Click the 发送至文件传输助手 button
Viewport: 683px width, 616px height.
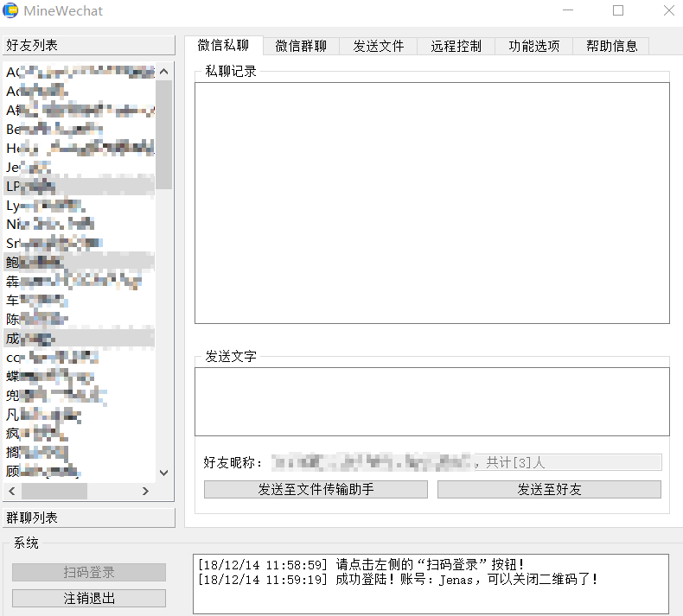316,489
